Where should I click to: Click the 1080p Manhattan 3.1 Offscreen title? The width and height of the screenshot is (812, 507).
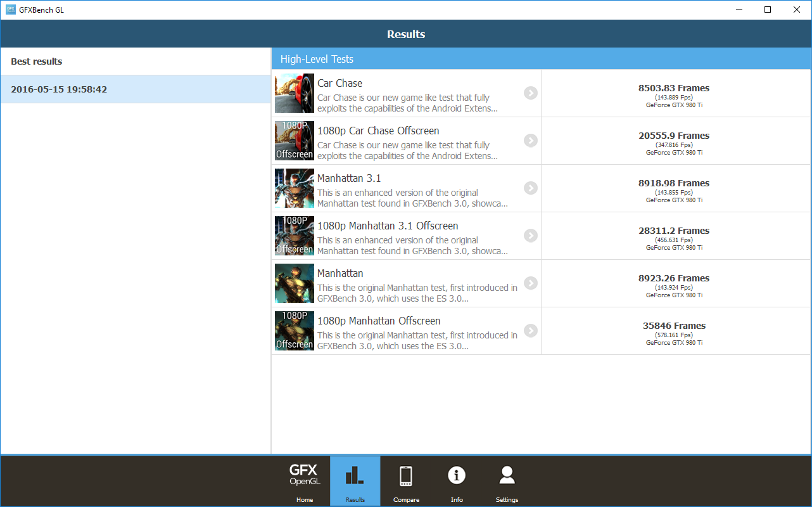point(388,226)
